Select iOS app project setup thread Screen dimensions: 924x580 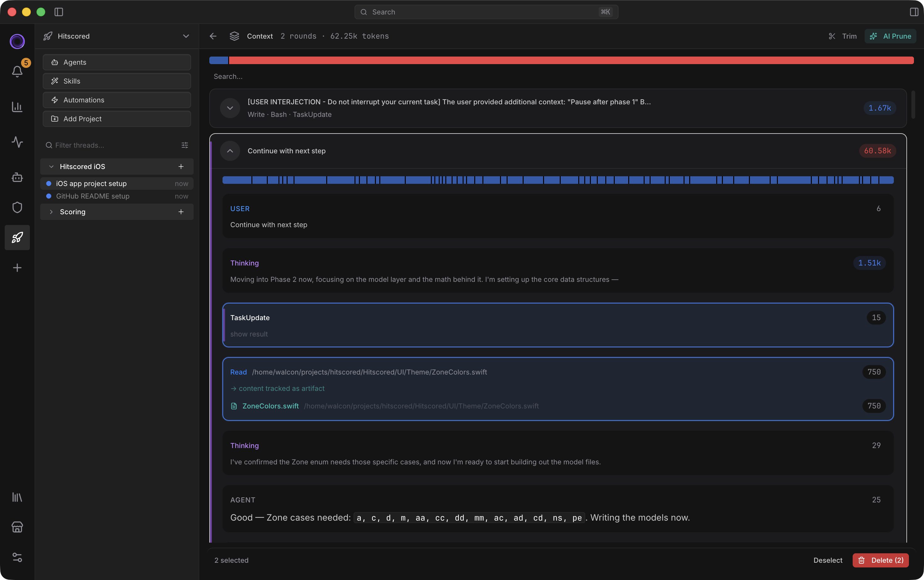117,183
